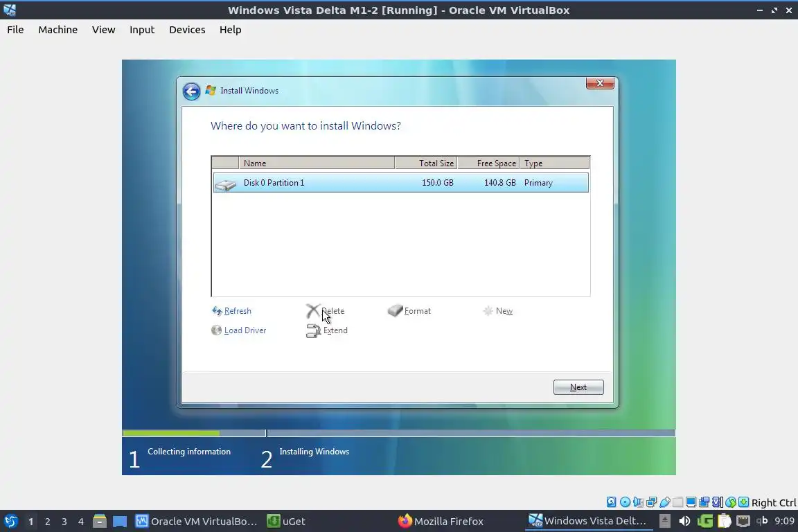This screenshot has width=798, height=532.
Task: Switch to workspace 2
Action: pyautogui.click(x=47, y=522)
